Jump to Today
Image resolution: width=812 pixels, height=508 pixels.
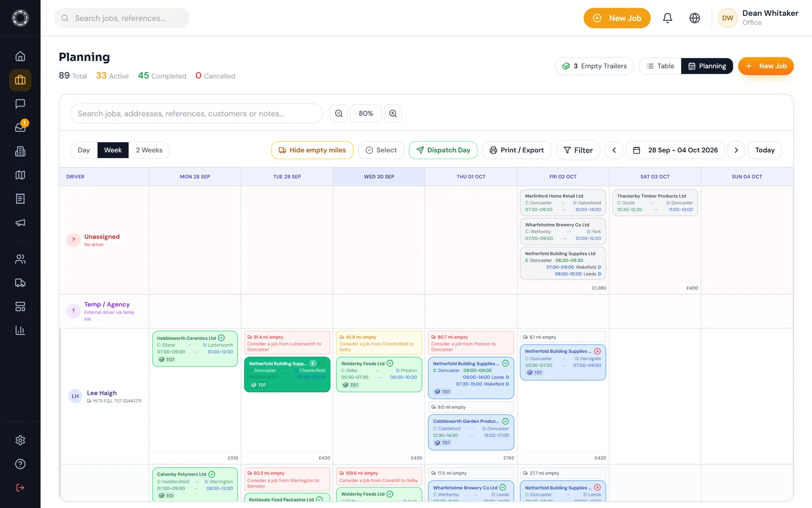765,150
